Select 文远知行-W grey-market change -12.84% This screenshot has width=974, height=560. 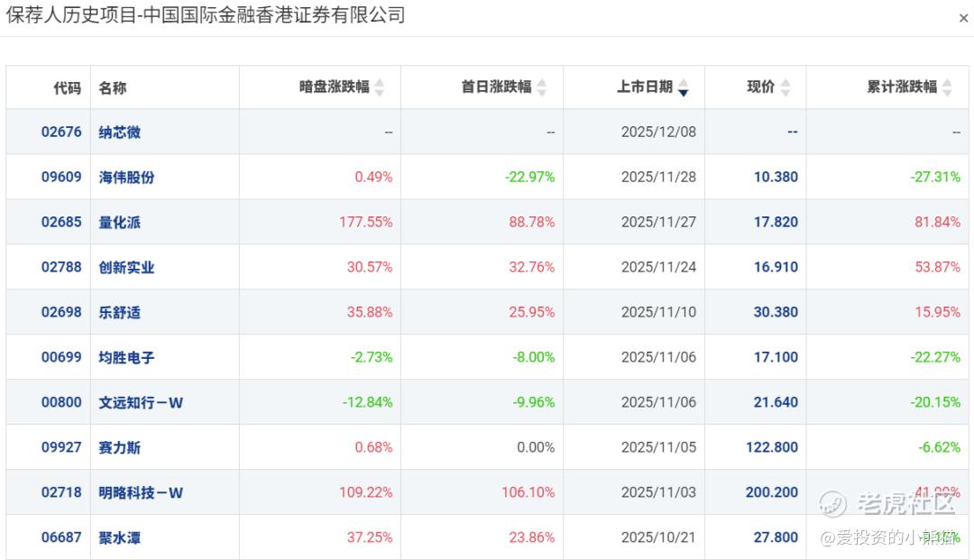click(368, 402)
